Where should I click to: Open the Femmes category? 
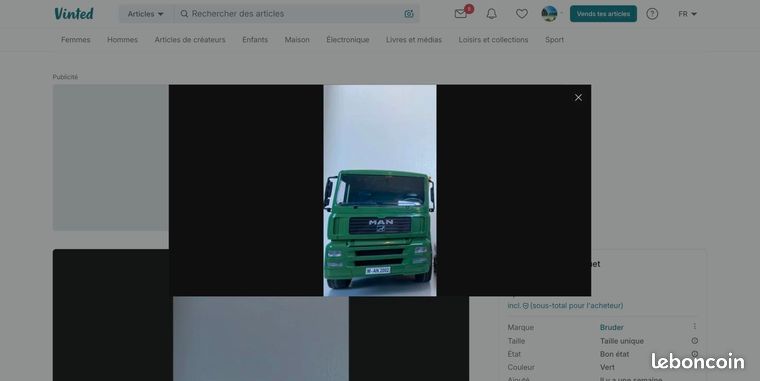[76, 40]
